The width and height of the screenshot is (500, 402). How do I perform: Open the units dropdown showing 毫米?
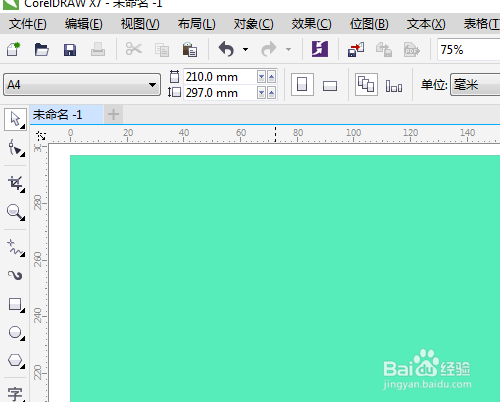click(475, 85)
